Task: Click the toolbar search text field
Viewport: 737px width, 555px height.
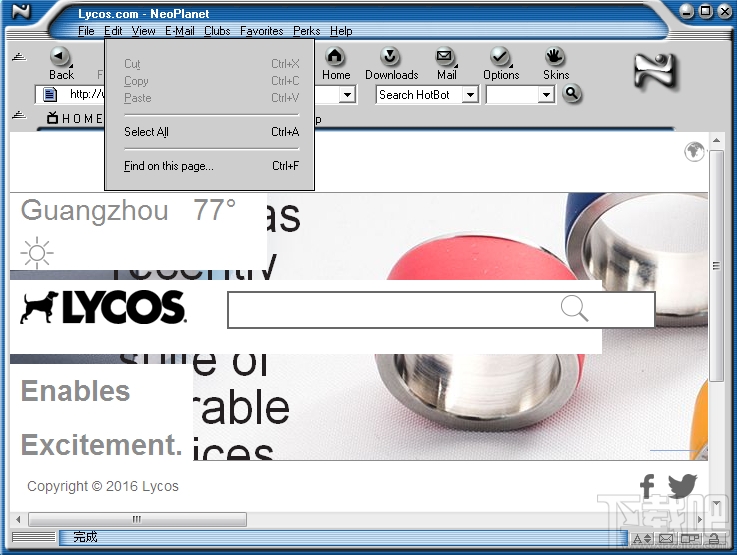Action: pyautogui.click(x=512, y=94)
